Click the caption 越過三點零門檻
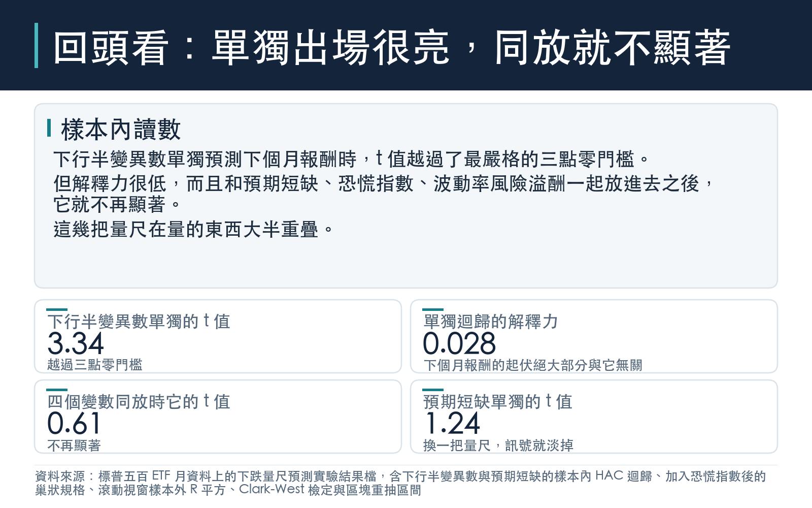The width and height of the screenshot is (812, 508). point(95,364)
